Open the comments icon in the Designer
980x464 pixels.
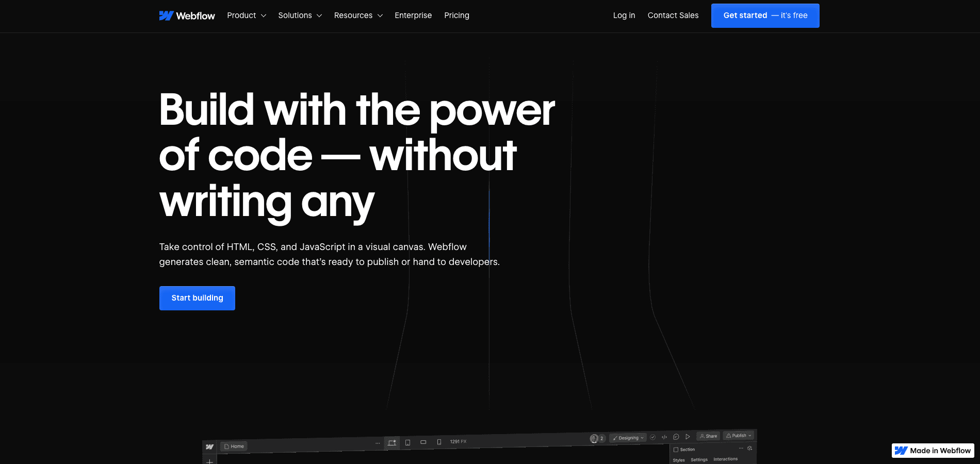tap(676, 437)
